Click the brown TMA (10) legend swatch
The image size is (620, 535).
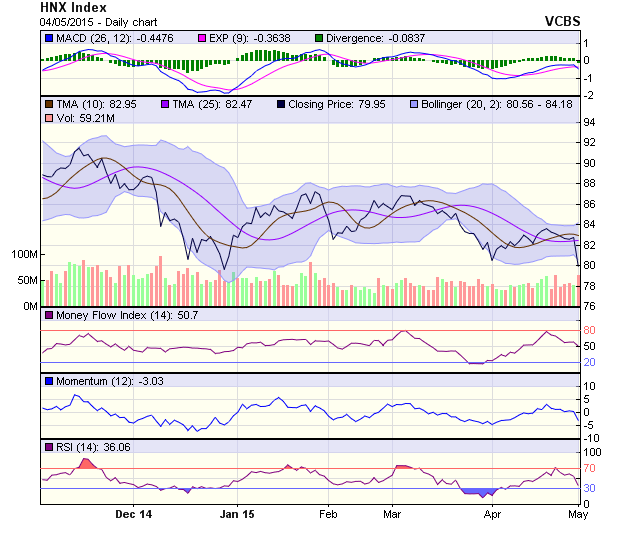(48, 104)
